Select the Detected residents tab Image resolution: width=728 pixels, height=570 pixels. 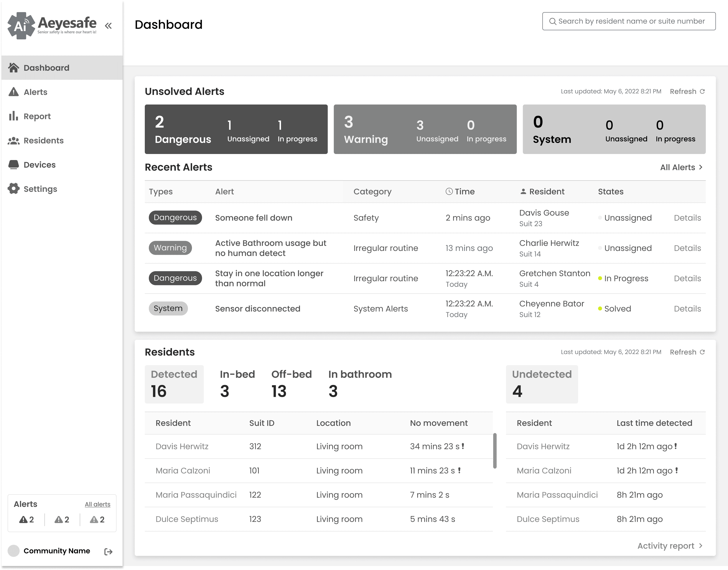click(x=174, y=384)
